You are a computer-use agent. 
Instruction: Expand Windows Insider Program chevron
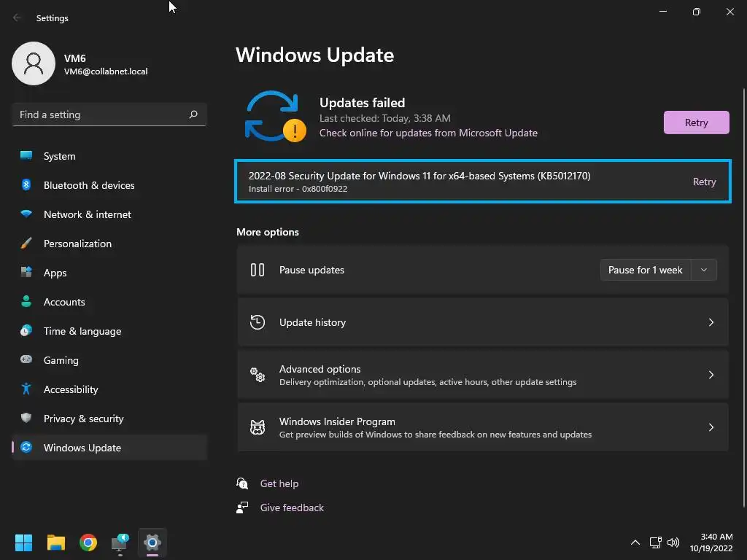click(711, 427)
